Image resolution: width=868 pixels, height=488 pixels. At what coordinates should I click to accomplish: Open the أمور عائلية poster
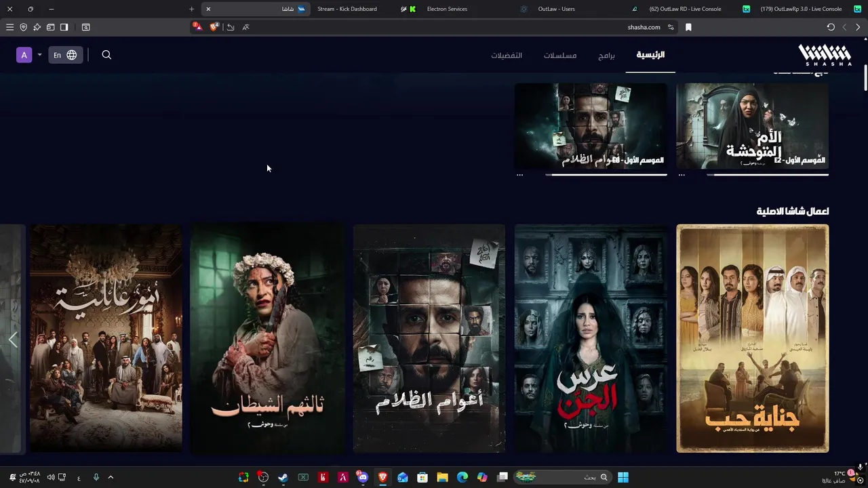(106, 338)
